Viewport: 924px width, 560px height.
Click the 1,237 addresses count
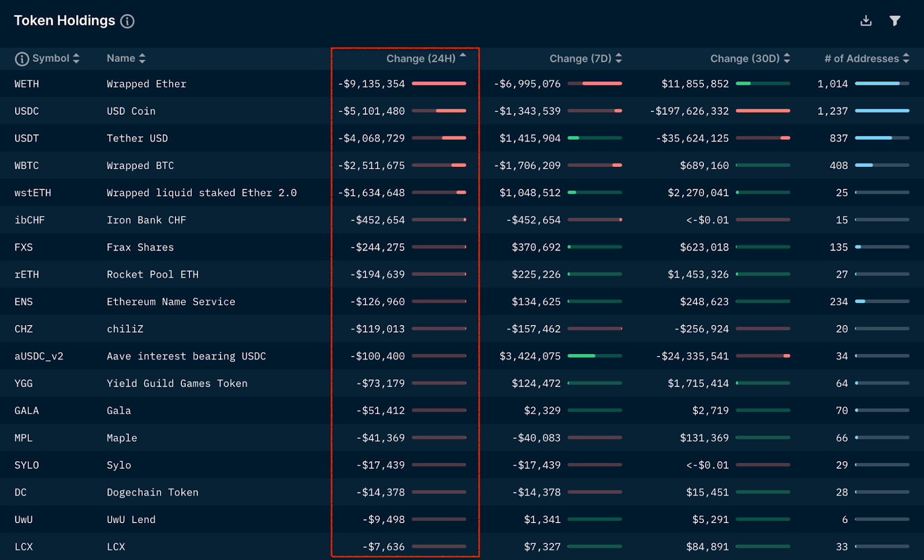pyautogui.click(x=833, y=111)
